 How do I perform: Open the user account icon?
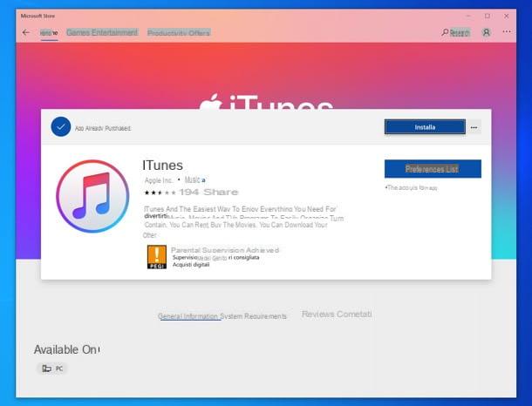click(x=486, y=32)
